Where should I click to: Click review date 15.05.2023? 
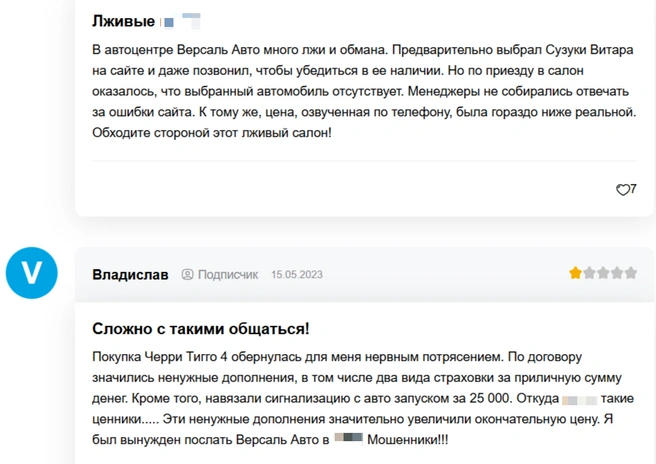pyautogui.click(x=297, y=275)
